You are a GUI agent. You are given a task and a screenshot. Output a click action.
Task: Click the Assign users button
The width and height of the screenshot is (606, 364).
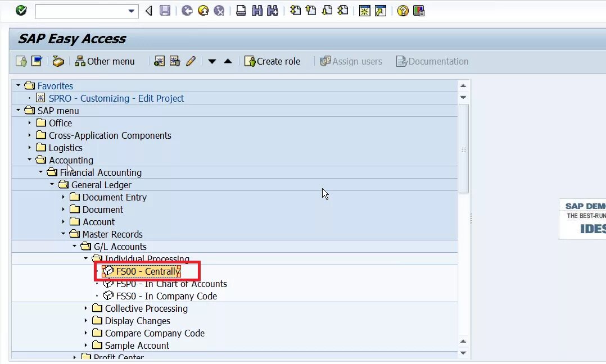(351, 61)
